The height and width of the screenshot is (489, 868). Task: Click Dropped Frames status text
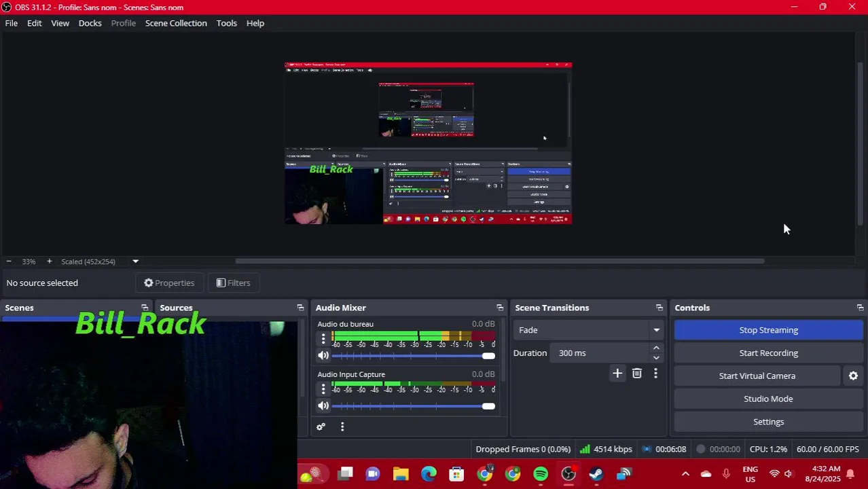click(523, 450)
